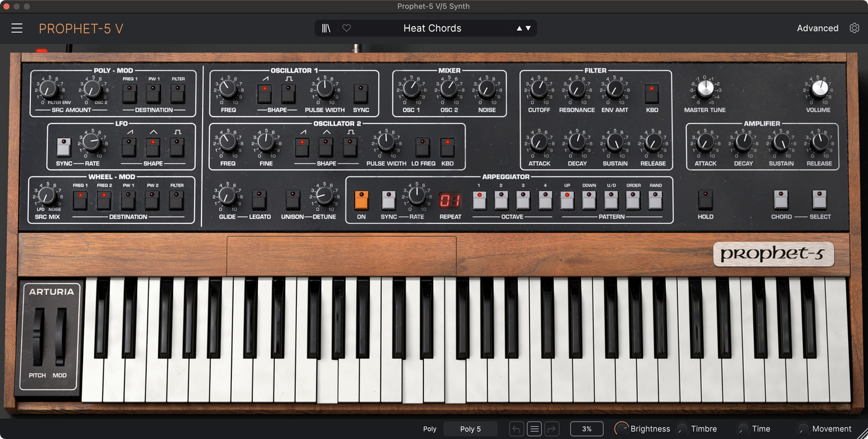This screenshot has width=868, height=439.
Task: Click filter RESONANCE knob
Action: pyautogui.click(x=577, y=89)
